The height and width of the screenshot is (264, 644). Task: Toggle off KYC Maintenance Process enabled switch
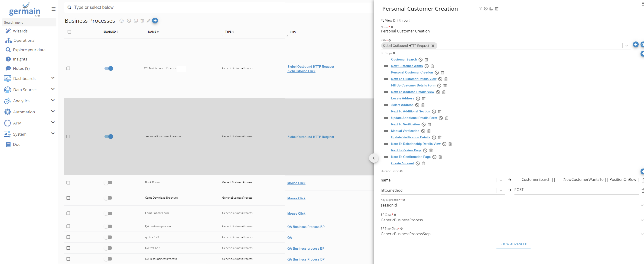(x=109, y=68)
